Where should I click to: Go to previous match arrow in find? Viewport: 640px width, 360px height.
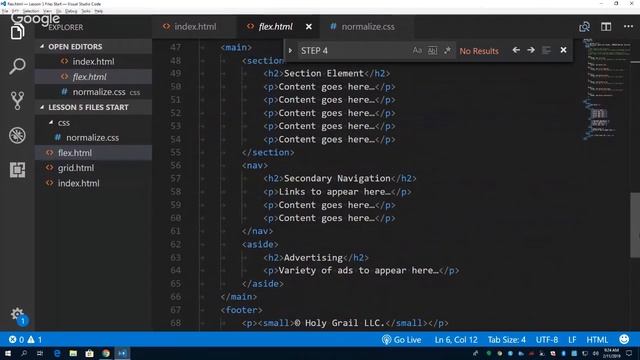tap(516, 50)
